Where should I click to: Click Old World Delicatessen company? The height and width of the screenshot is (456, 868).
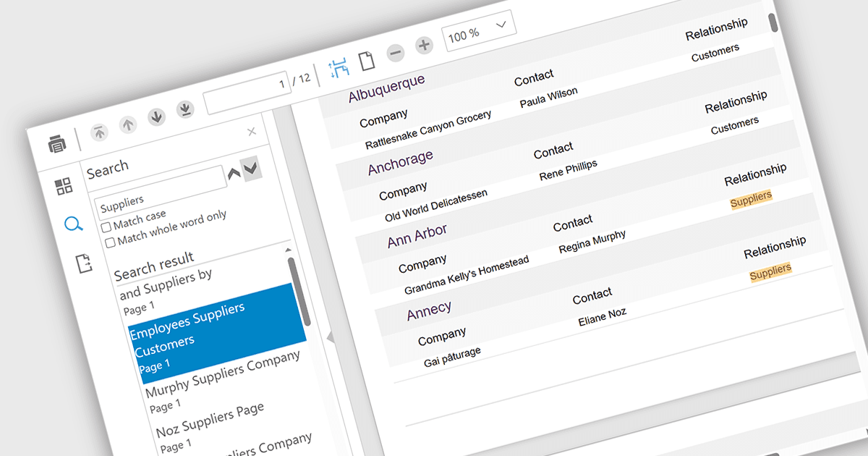(x=436, y=206)
